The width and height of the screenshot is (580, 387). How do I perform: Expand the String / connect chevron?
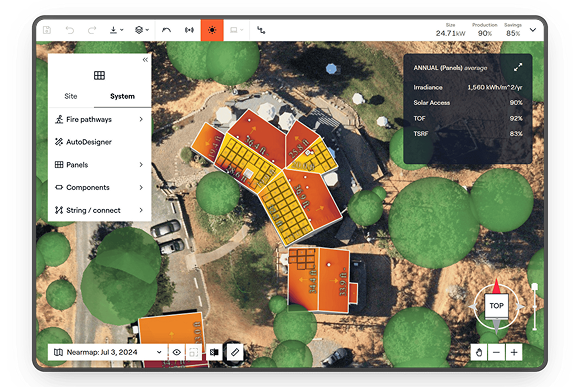141,210
